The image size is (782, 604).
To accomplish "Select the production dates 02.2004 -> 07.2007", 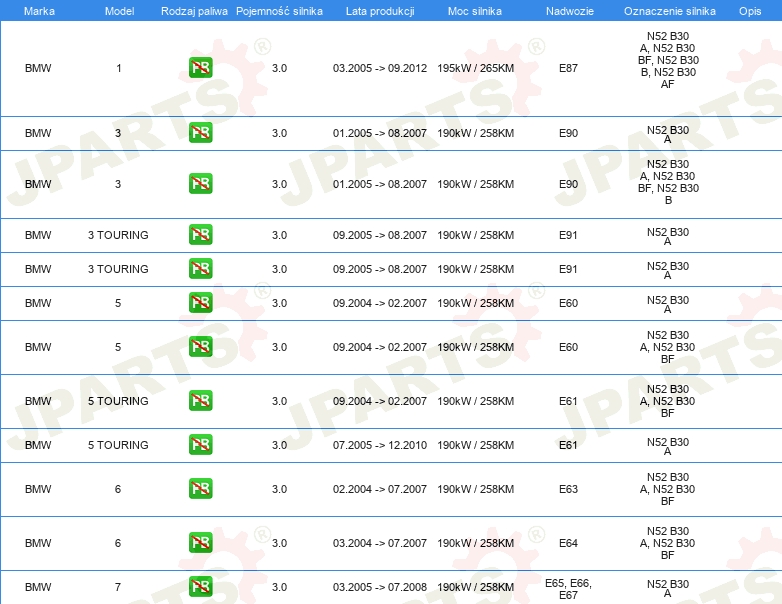I will tap(380, 489).
